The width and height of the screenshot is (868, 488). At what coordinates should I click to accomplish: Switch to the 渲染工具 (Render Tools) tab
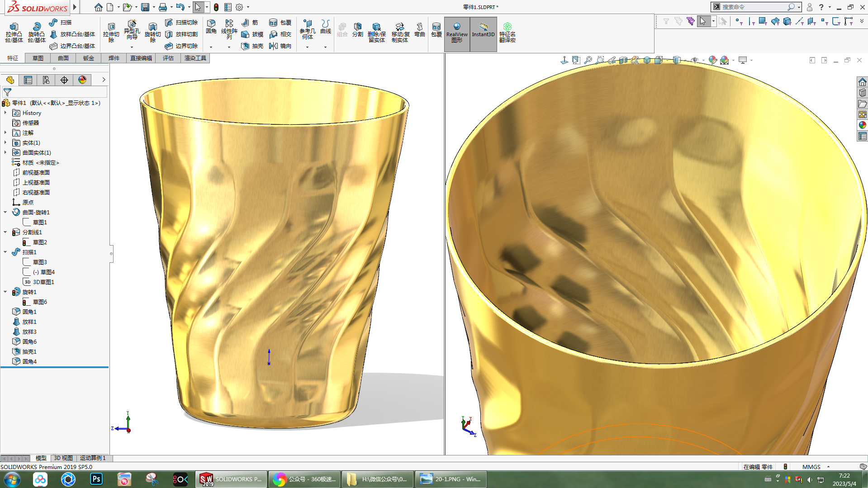point(195,58)
